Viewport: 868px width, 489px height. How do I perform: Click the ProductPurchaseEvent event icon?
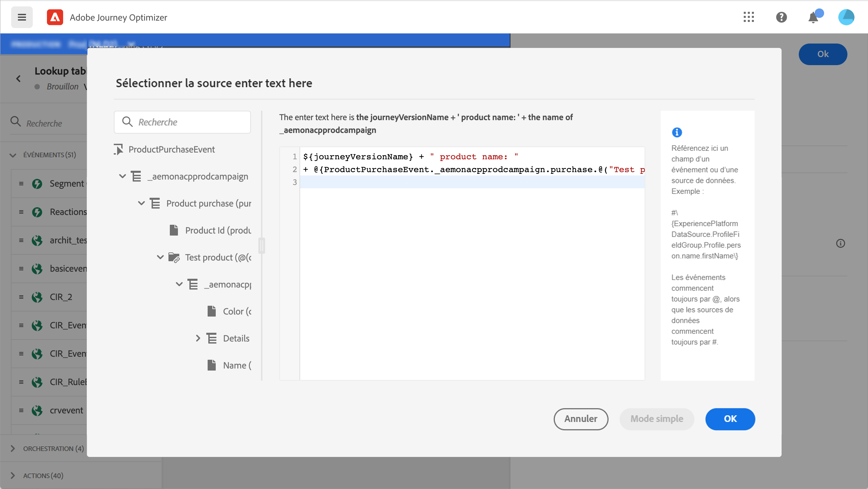tap(119, 150)
